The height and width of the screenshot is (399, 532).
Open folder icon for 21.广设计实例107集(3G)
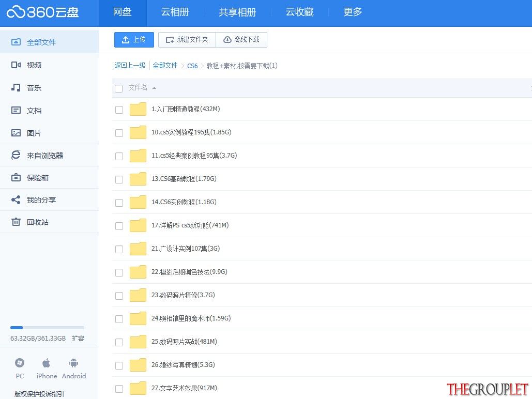pos(138,249)
